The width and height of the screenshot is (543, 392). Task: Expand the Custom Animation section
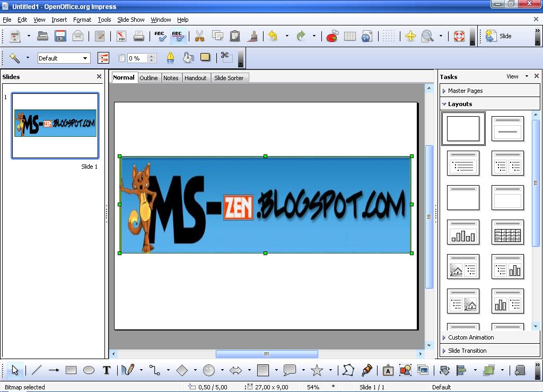point(489,337)
